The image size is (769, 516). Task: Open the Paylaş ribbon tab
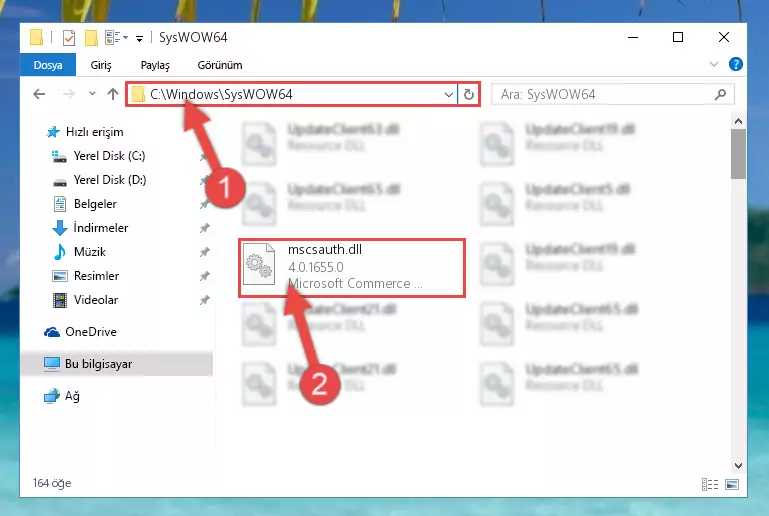155,65
